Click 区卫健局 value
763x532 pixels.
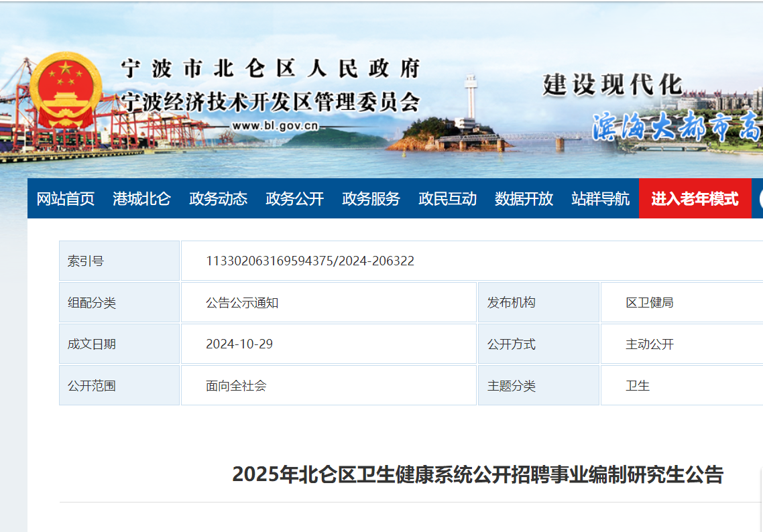650,302
